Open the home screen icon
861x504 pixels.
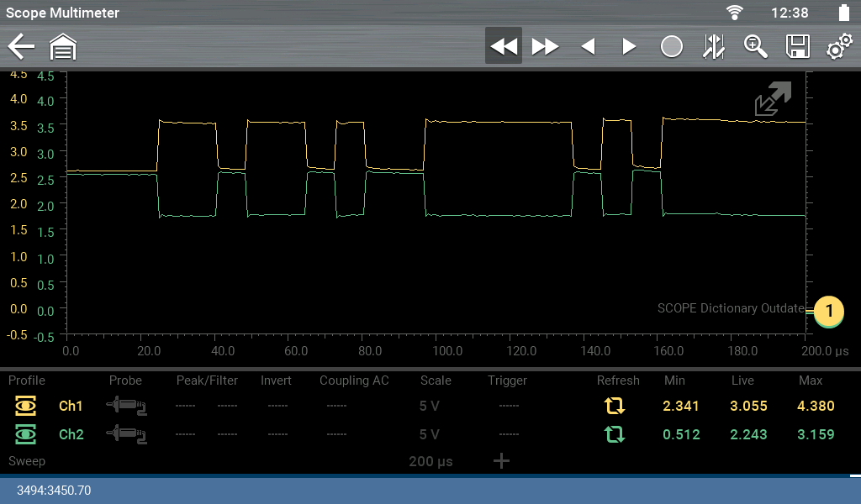click(x=63, y=47)
